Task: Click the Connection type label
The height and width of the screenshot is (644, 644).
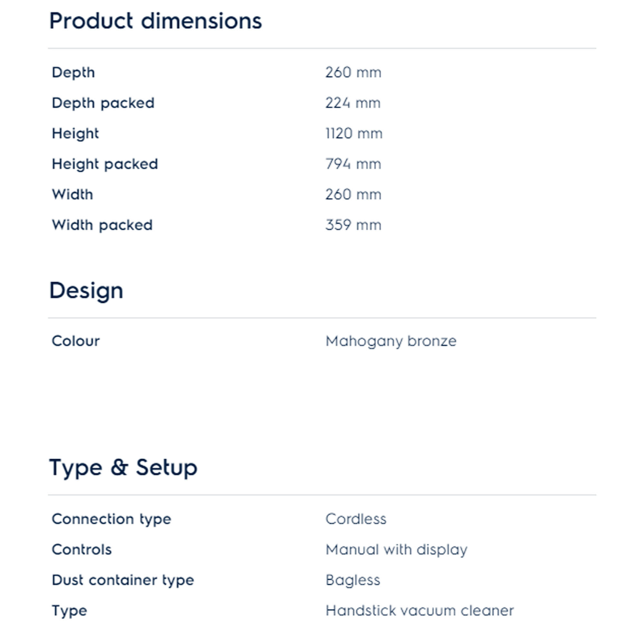Action: (x=111, y=519)
